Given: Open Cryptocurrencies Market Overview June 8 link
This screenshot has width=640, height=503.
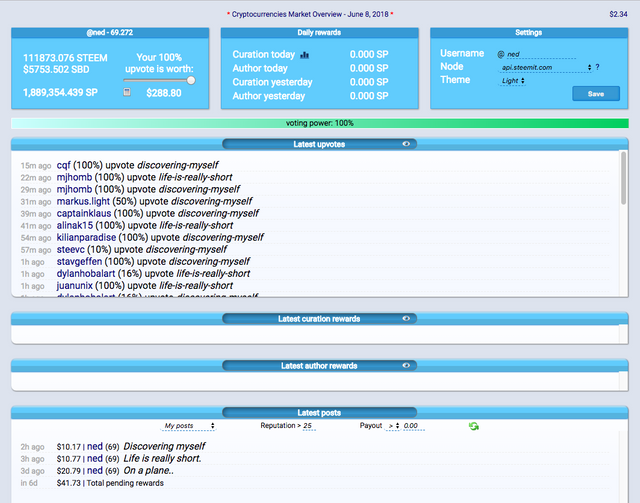Looking at the screenshot, I should tap(310, 14).
